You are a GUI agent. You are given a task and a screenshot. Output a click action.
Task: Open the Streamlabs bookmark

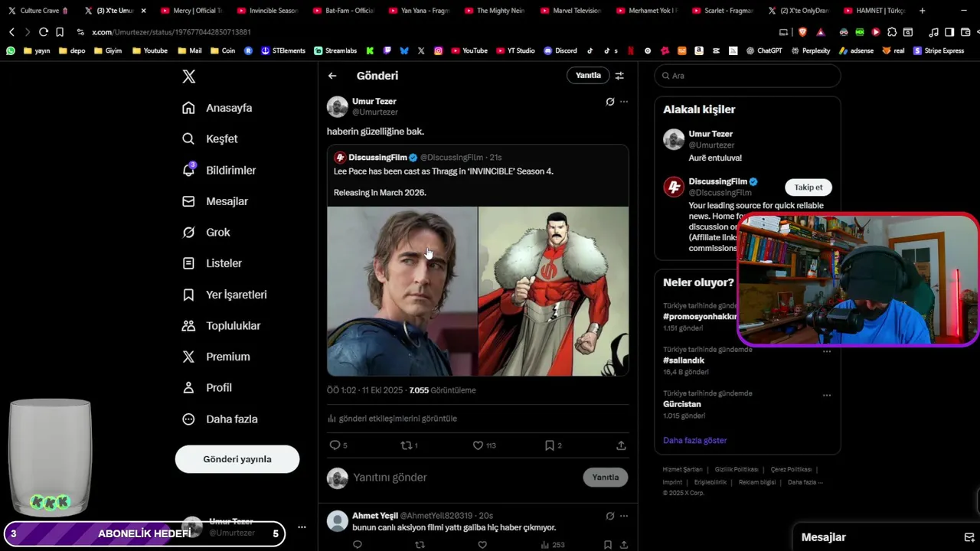pos(335,51)
